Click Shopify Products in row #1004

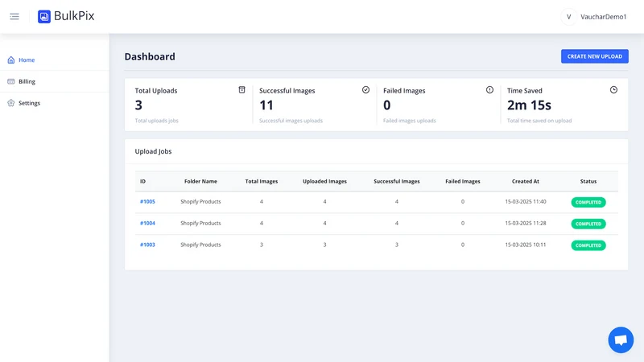200,224
